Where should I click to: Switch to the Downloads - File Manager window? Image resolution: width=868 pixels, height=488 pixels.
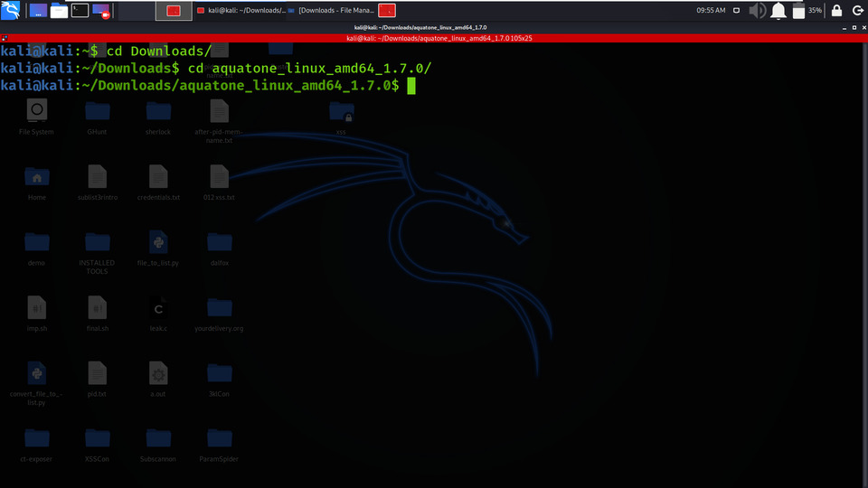(x=331, y=11)
